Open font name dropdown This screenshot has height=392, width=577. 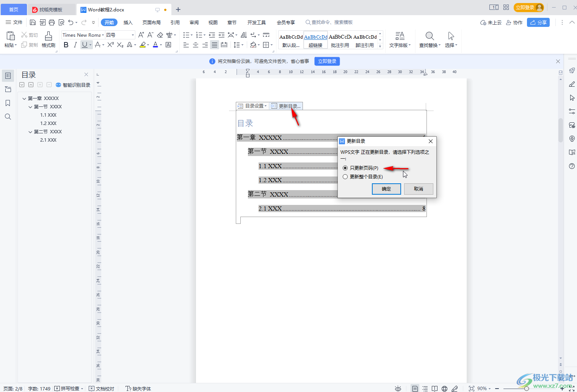pos(102,35)
